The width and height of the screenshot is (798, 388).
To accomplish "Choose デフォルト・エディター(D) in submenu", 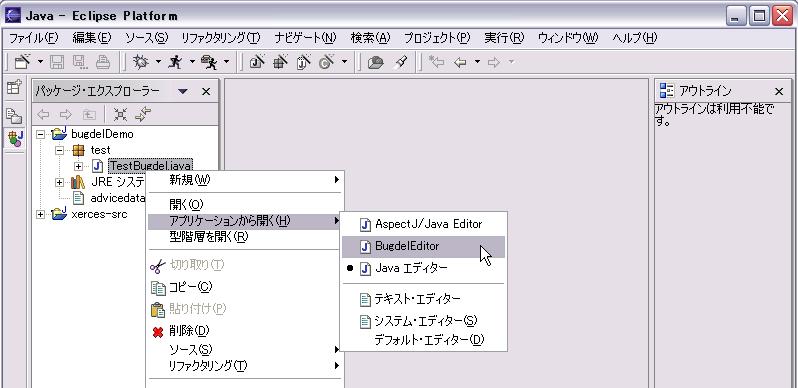I will pos(423,340).
